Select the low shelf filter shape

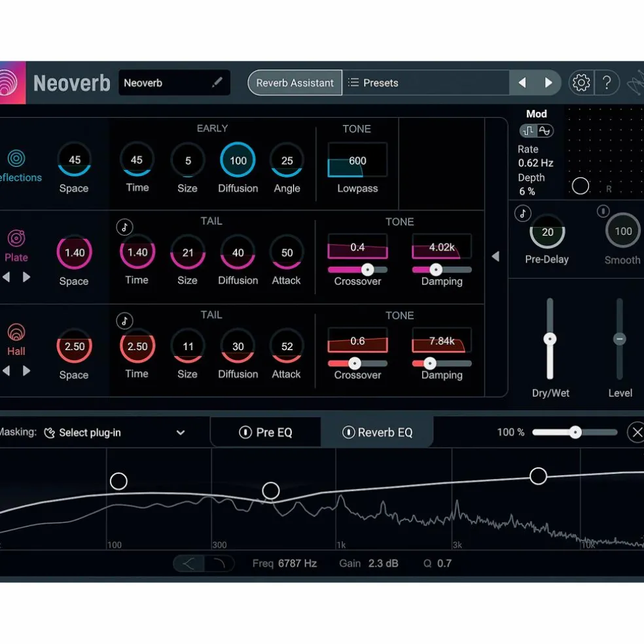pos(188,563)
